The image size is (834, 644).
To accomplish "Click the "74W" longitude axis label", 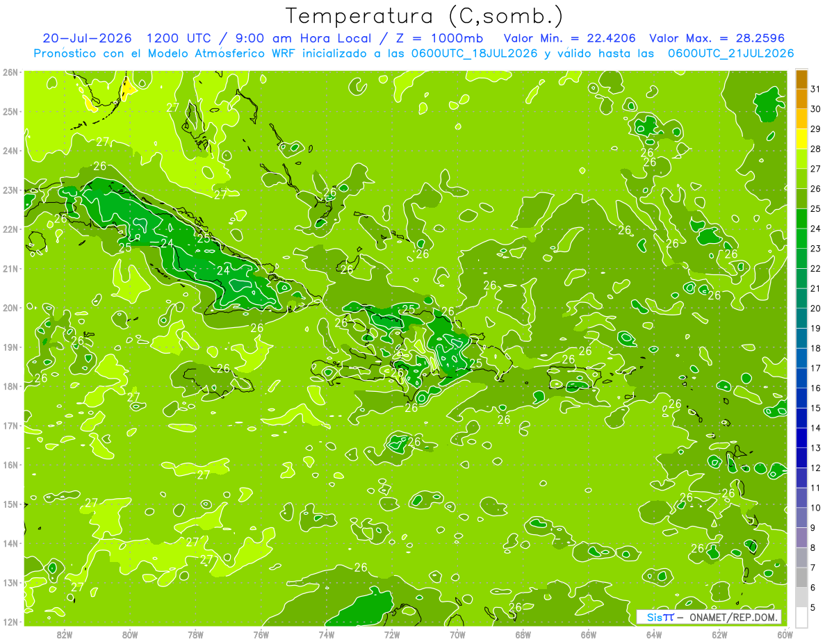I will pyautogui.click(x=327, y=634).
